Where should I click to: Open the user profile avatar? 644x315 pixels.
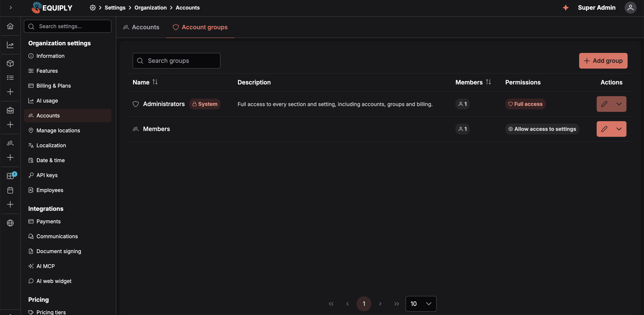630,8
